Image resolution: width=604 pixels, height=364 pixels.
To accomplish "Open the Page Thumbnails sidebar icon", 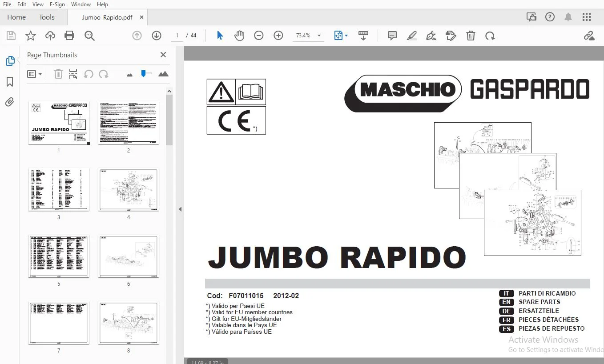I will (x=10, y=61).
